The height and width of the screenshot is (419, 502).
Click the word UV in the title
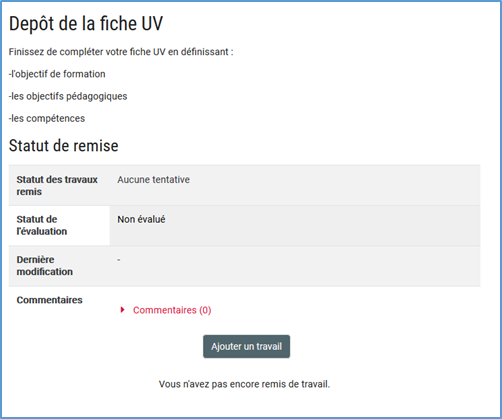tap(152, 24)
